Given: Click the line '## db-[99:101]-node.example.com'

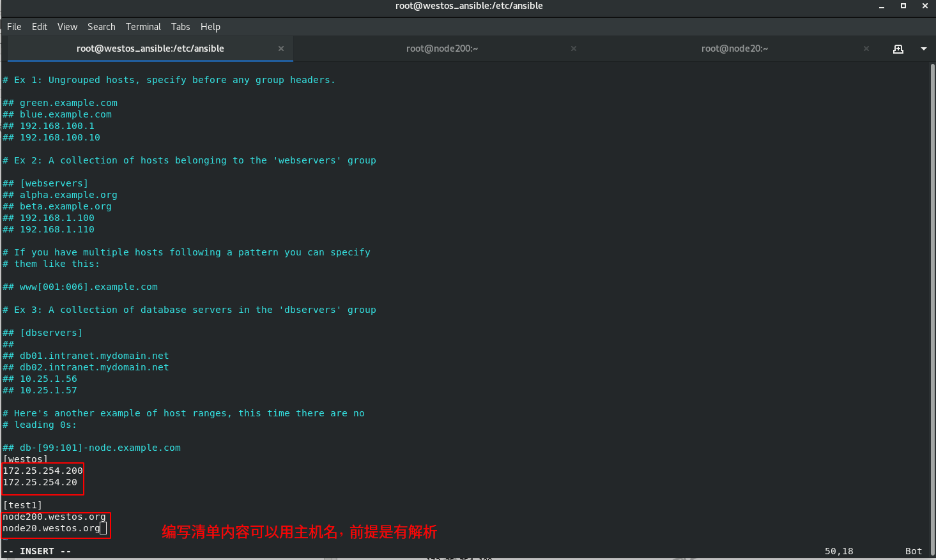Looking at the screenshot, I should click(x=91, y=448).
